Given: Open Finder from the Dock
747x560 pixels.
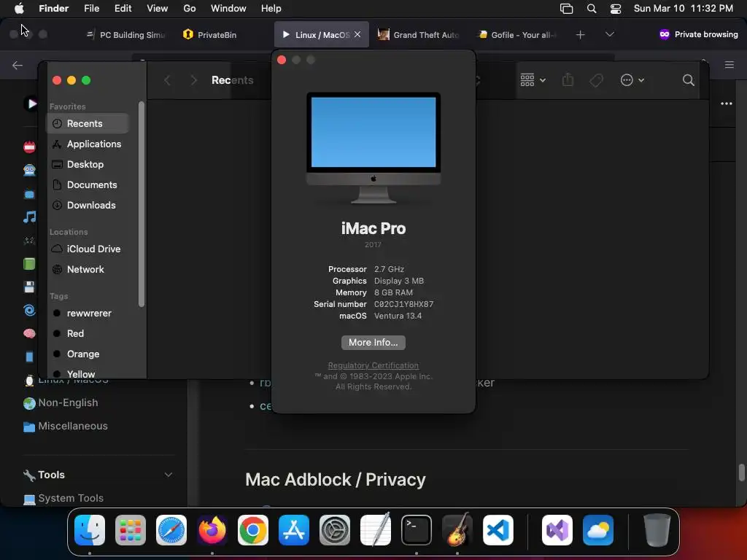Looking at the screenshot, I should coord(90,530).
